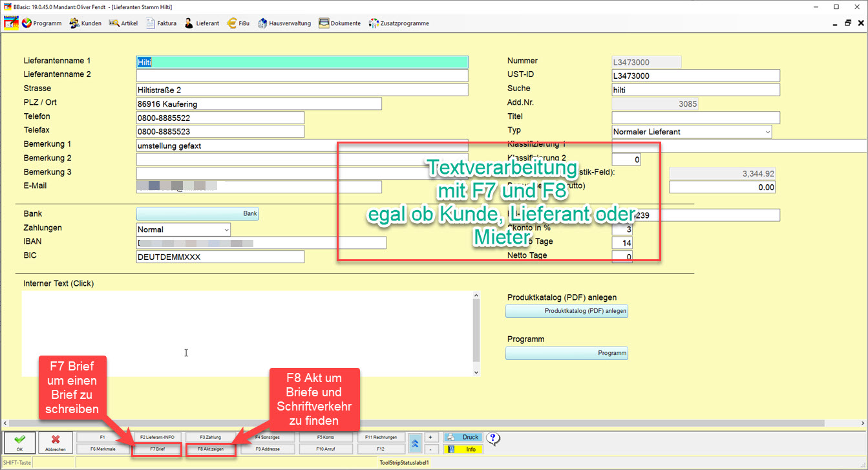Click the Programm button below Produktkatalog
The image size is (868, 470).
[566, 353]
